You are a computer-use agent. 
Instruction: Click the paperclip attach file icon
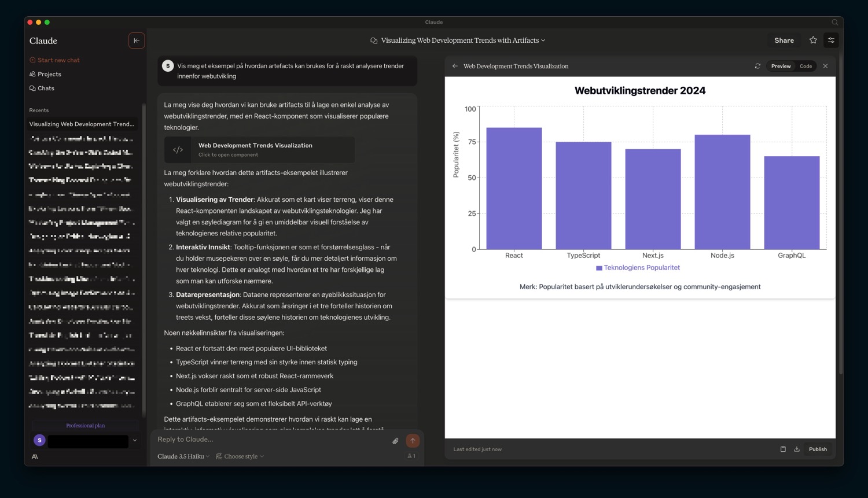tap(395, 441)
